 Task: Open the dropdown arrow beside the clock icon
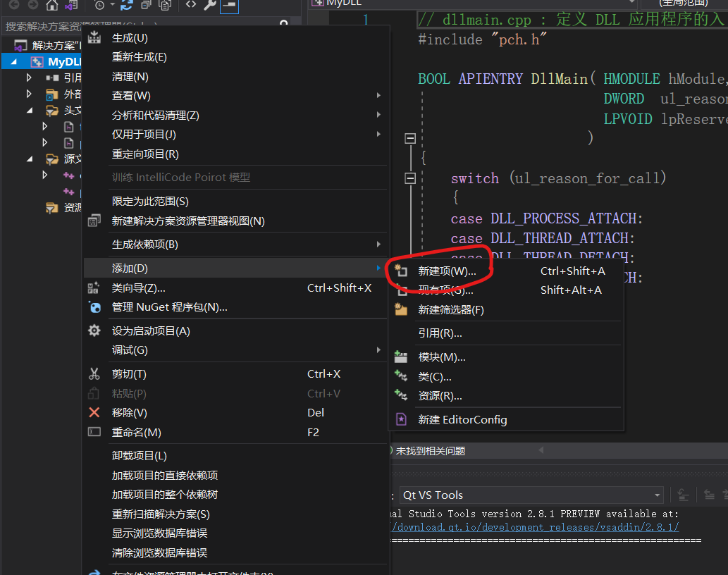112,5
